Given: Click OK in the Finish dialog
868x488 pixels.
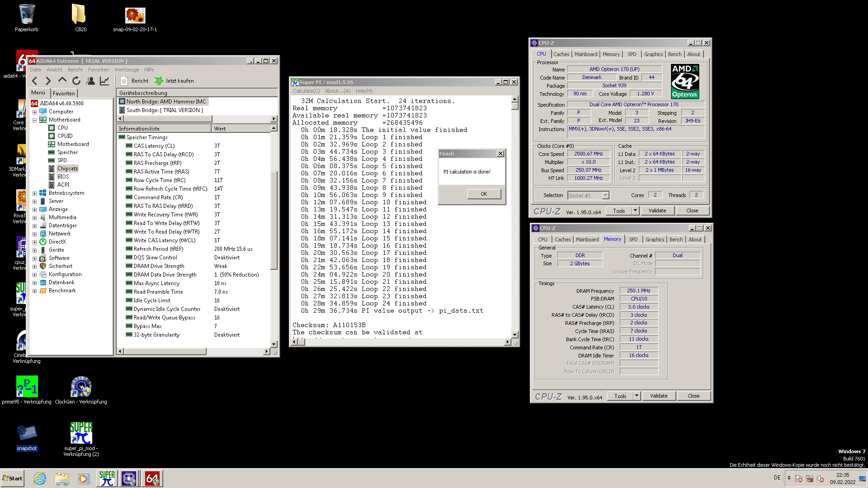Looking at the screenshot, I should (484, 194).
